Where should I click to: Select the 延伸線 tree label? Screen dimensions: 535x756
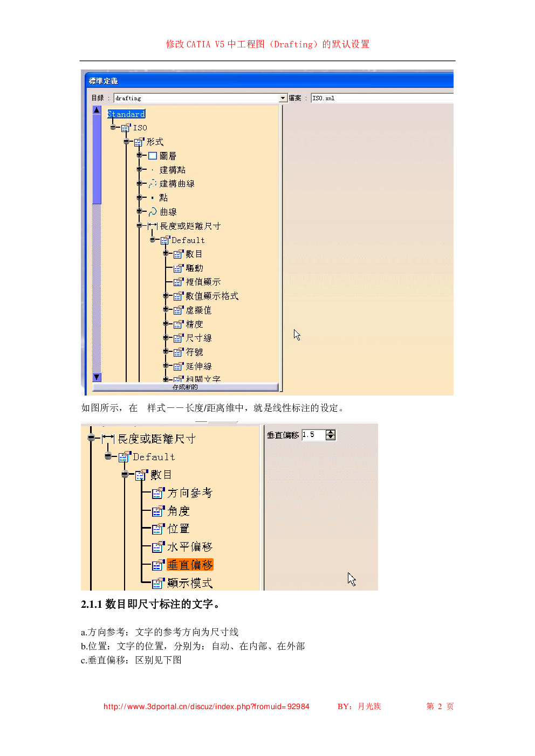point(199,366)
